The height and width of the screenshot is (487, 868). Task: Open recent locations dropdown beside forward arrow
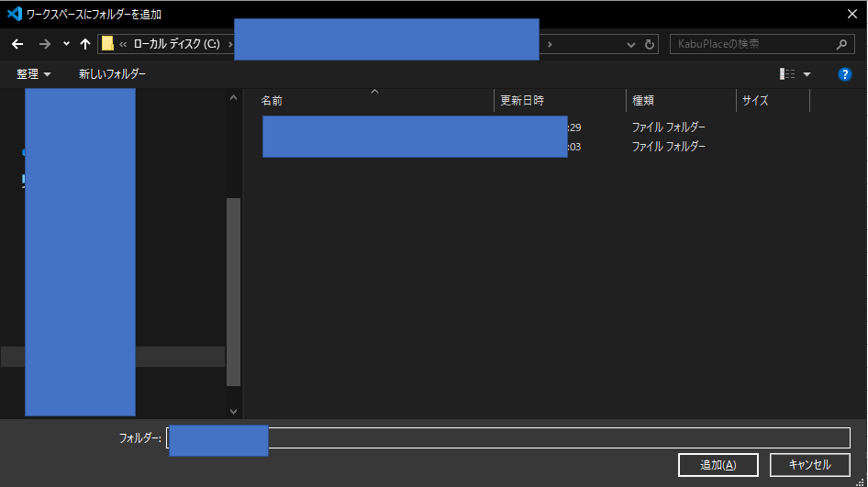(x=66, y=44)
